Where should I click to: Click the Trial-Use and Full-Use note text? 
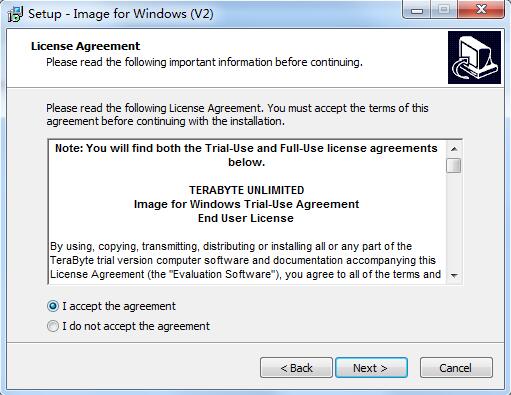click(246, 155)
